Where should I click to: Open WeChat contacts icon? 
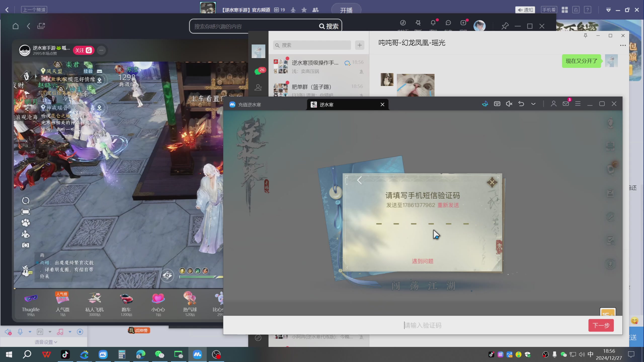258,87
